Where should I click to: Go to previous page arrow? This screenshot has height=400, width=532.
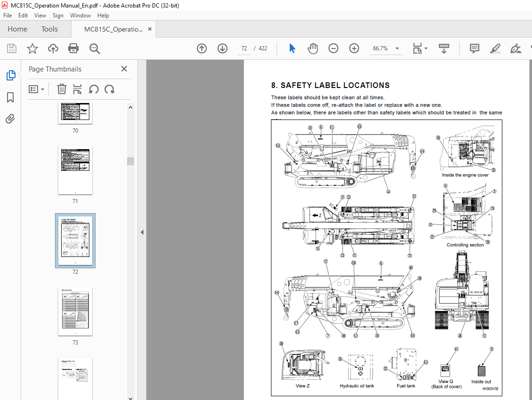(x=201, y=48)
